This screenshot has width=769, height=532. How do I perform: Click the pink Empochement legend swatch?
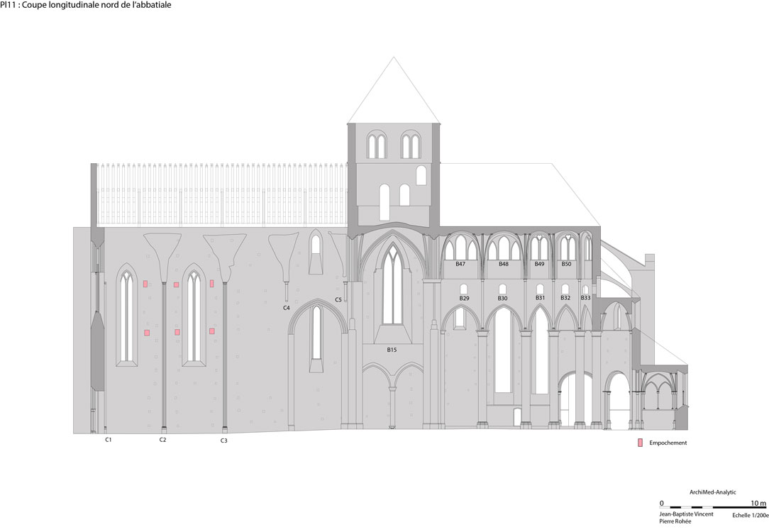pos(641,443)
